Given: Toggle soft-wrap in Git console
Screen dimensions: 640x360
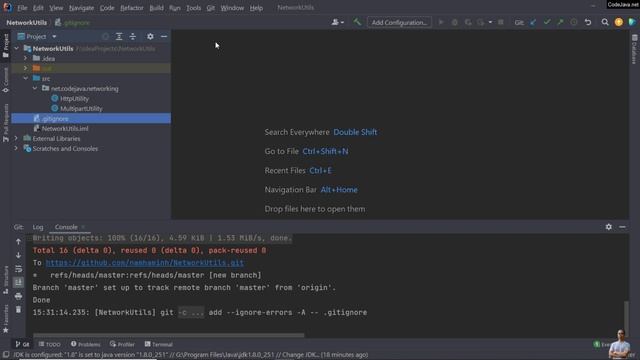Looking at the screenshot, I should tap(18, 269).
